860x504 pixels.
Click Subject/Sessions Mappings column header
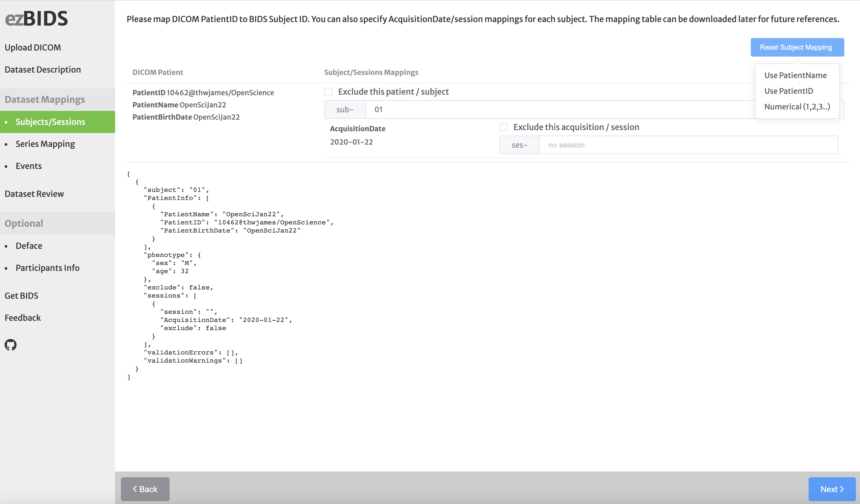[x=371, y=72]
